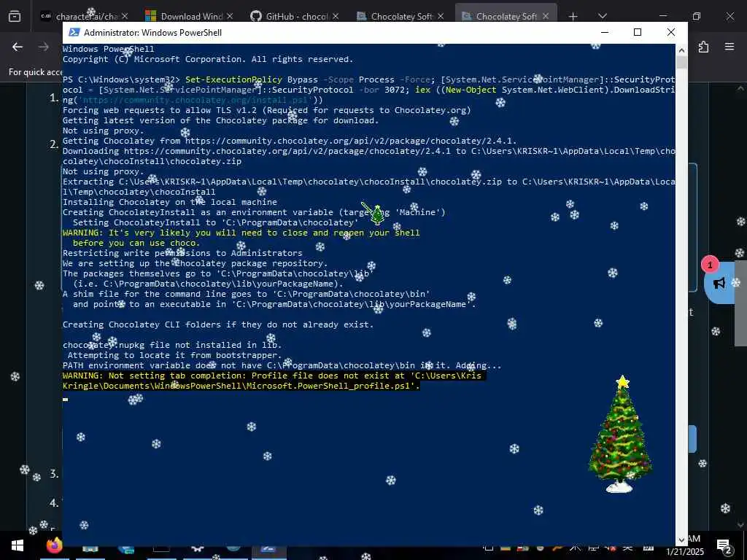The width and height of the screenshot is (747, 560).
Task: Close the Download Windows tab
Action: [x=230, y=16]
